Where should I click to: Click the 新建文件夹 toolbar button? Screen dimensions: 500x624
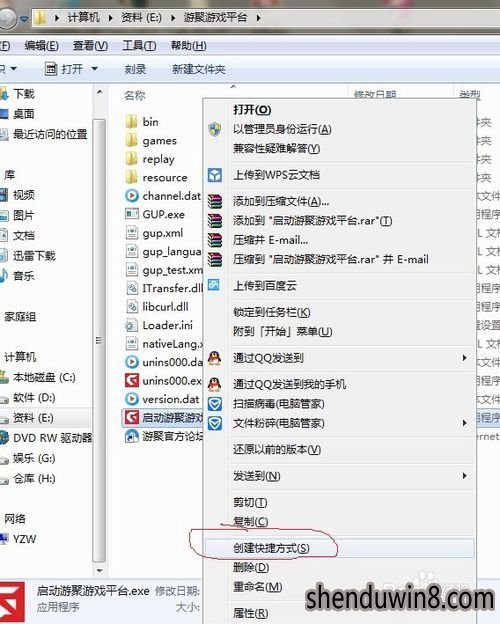199,69
